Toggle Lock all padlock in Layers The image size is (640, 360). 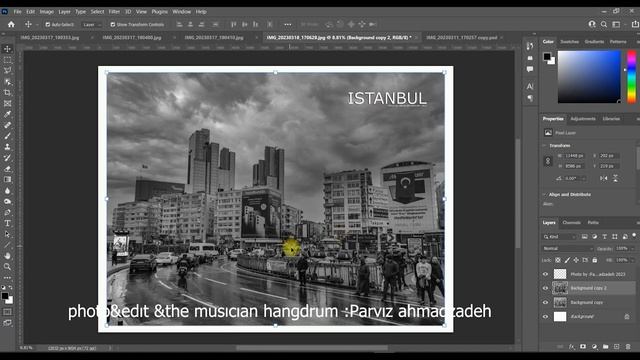(595, 260)
